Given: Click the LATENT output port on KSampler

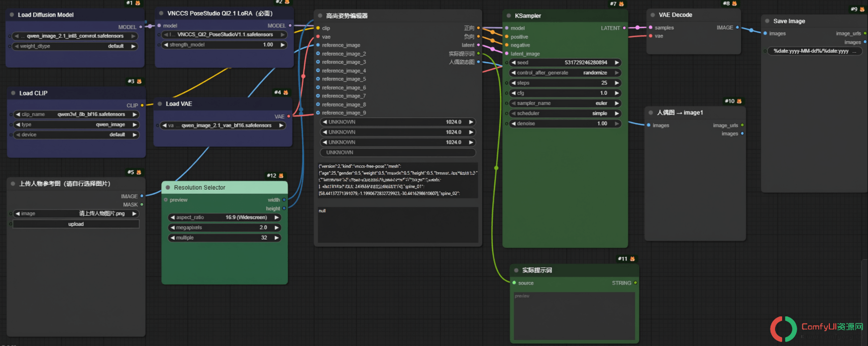Looking at the screenshot, I should point(624,28).
